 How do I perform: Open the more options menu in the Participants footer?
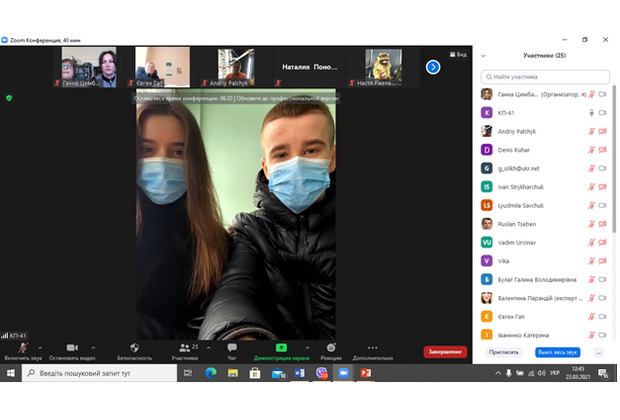click(x=599, y=352)
